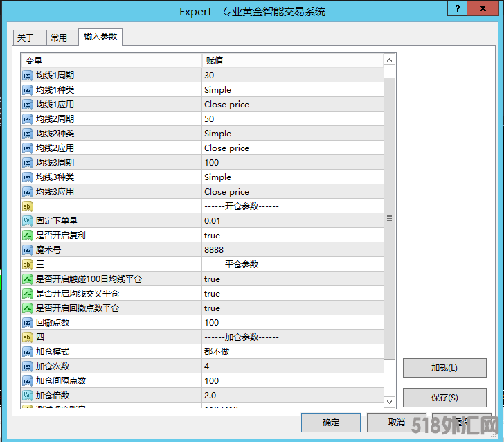Click the 保存(S) button
The height and width of the screenshot is (442, 504).
point(444,397)
